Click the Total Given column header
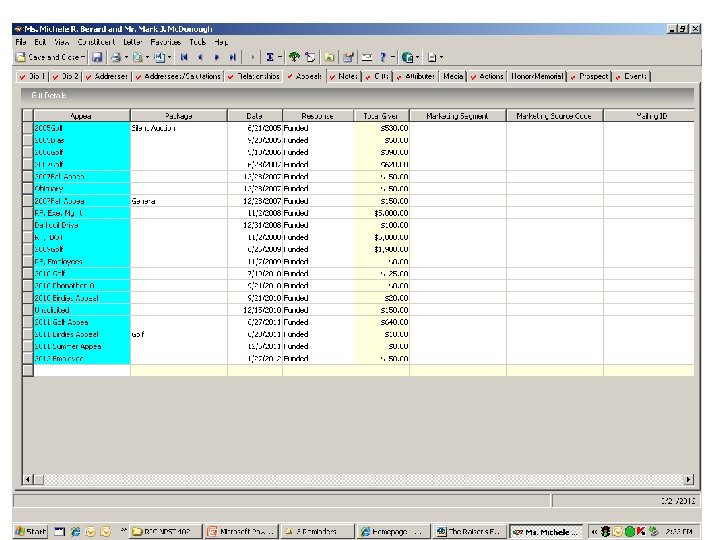The width and height of the screenshot is (720, 540). [x=382, y=116]
